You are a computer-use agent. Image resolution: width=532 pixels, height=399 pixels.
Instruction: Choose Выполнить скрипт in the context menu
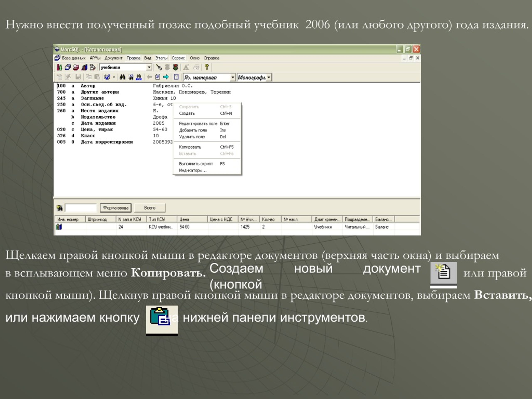(x=207, y=164)
